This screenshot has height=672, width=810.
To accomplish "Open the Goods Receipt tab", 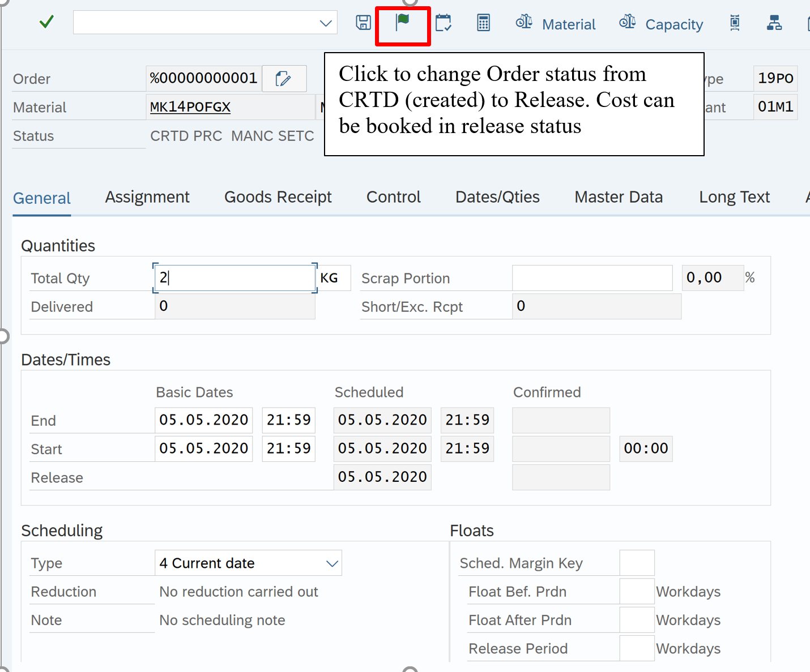I will point(278,197).
